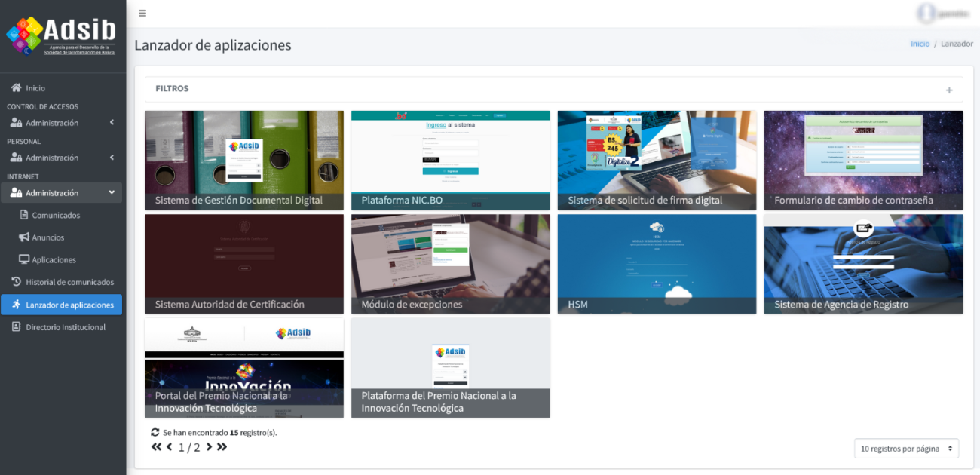The height and width of the screenshot is (475, 980).
Task: Select Historial de comunicados menu item
Action: (x=69, y=282)
